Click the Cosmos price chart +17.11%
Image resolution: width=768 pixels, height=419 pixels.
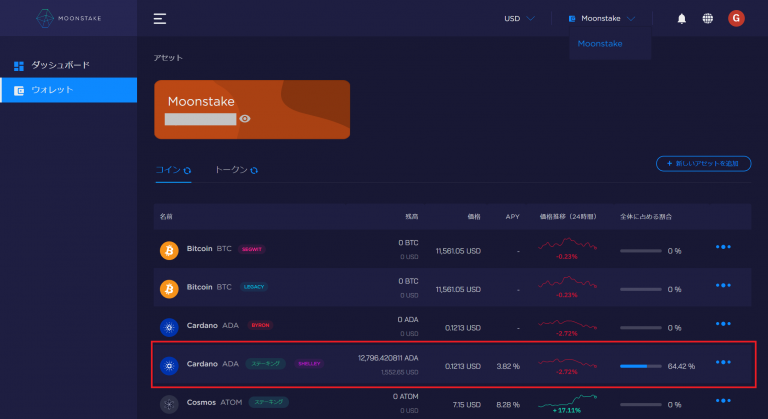[x=567, y=403]
